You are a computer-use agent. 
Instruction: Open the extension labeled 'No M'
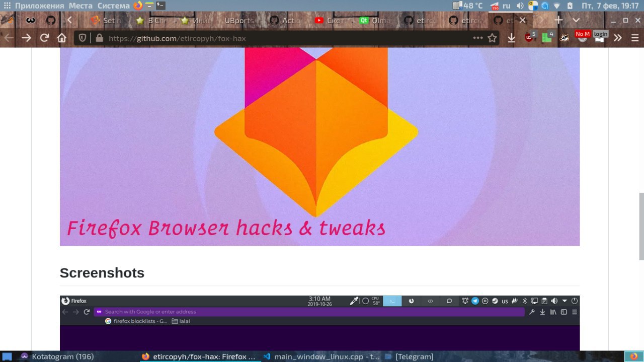pyautogui.click(x=583, y=36)
